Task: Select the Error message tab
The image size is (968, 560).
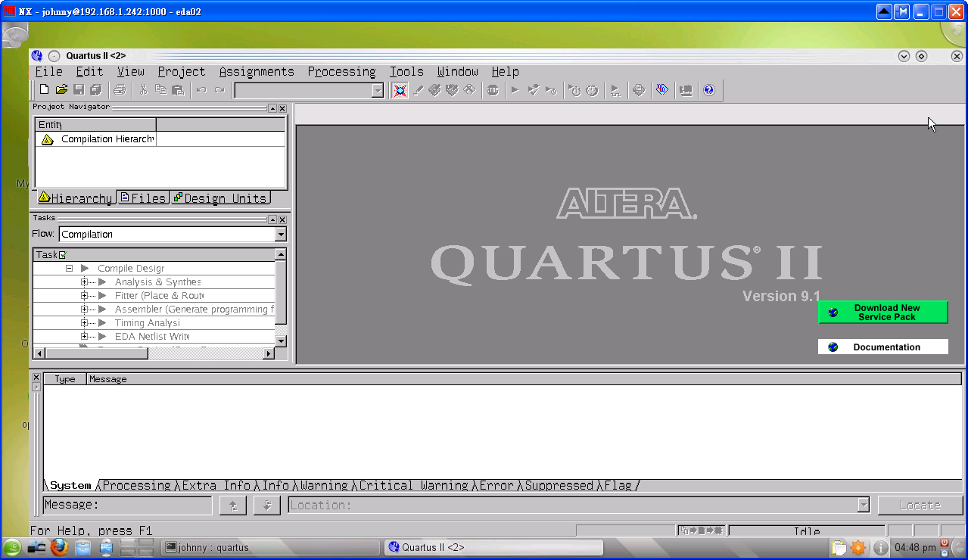Action: click(x=496, y=485)
